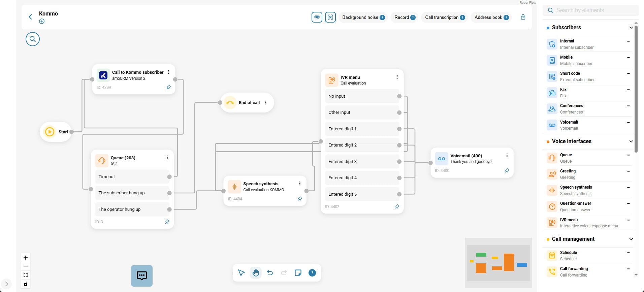This screenshot has height=292, width=644.
Task: Click the Address book button
Action: click(491, 18)
